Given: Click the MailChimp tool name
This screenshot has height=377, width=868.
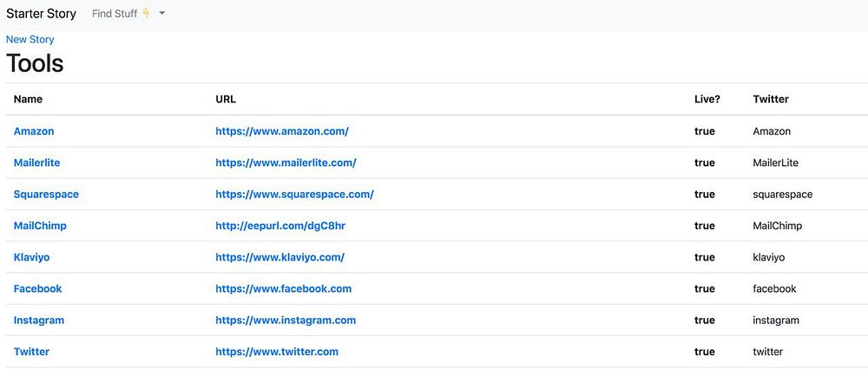Looking at the screenshot, I should click(x=40, y=226).
